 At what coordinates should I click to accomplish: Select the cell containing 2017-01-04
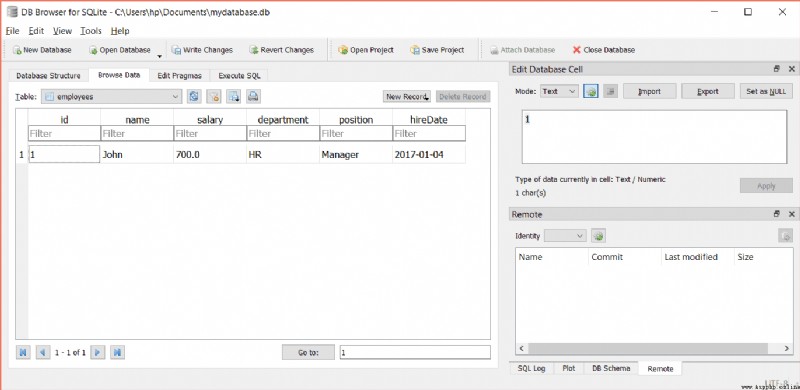pyautogui.click(x=429, y=154)
